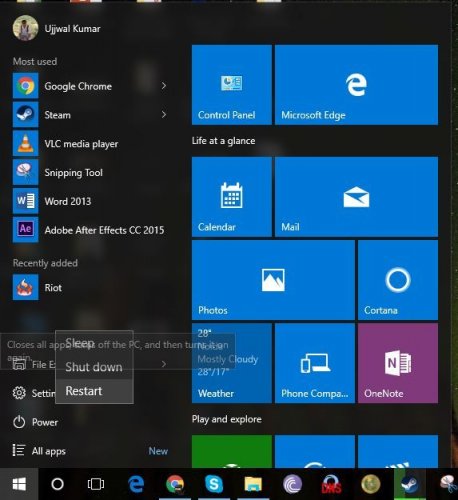Open Skype from the taskbar
The image size is (458, 500).
point(214,484)
